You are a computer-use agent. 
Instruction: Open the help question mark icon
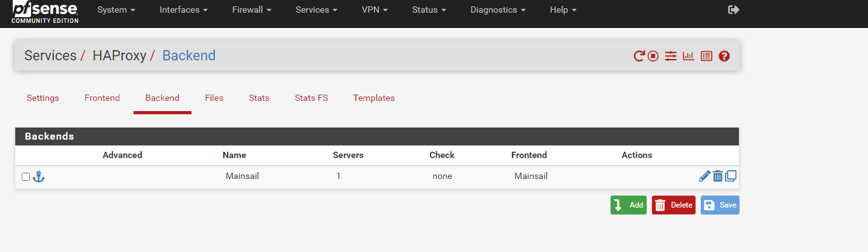click(x=724, y=56)
